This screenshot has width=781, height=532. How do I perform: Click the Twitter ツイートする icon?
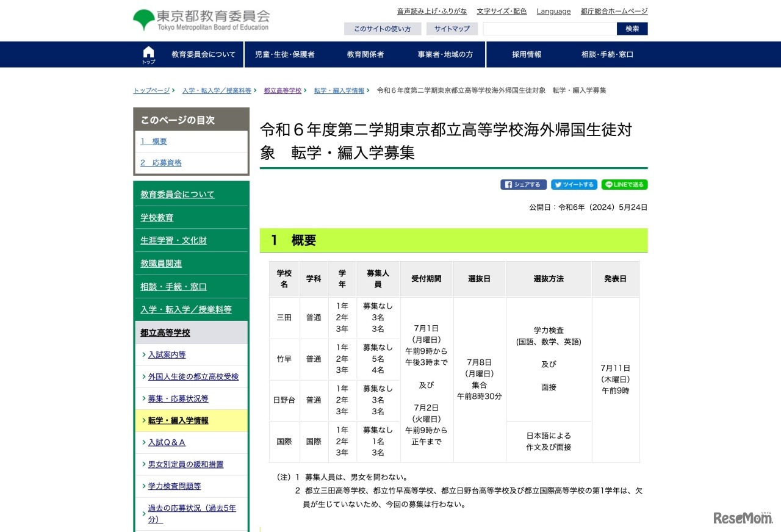point(574,184)
